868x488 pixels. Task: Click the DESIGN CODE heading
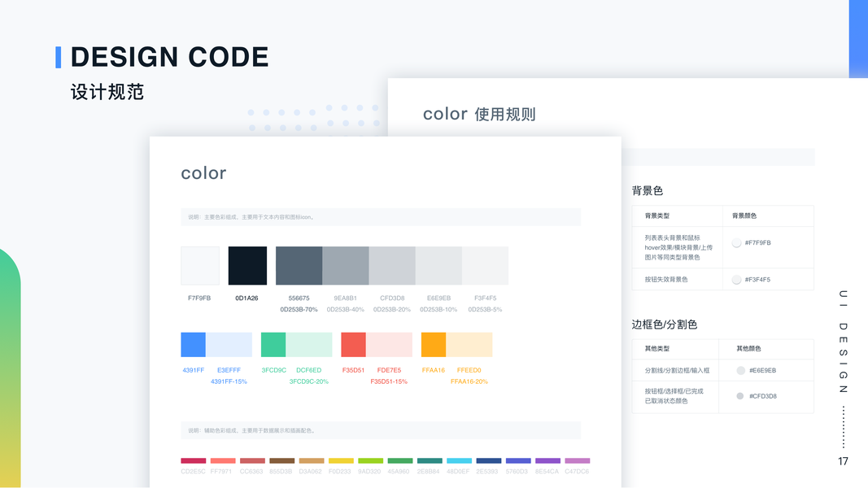click(x=169, y=57)
